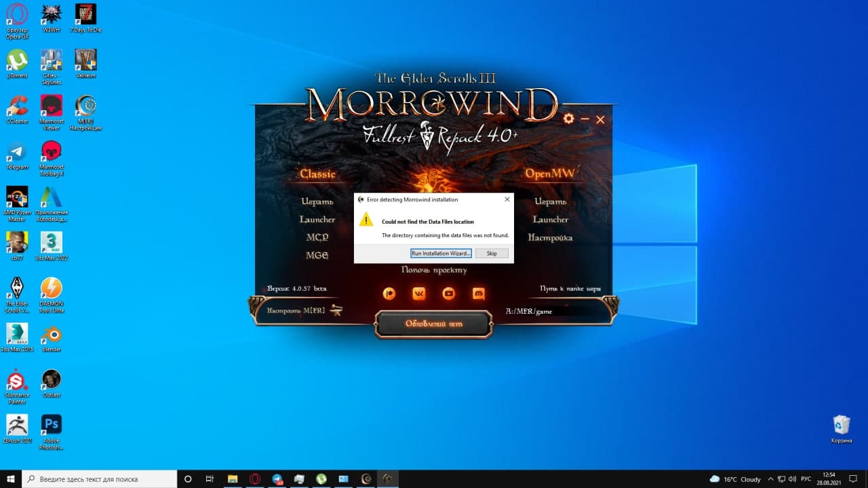
Task: Select 3ds Max 2015 desktop icon
Action: click(17, 337)
